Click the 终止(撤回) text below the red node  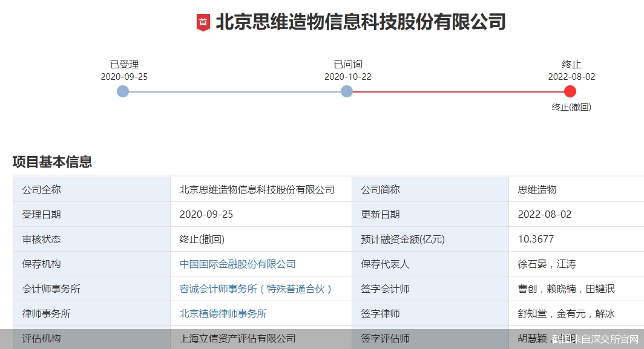click(x=571, y=107)
